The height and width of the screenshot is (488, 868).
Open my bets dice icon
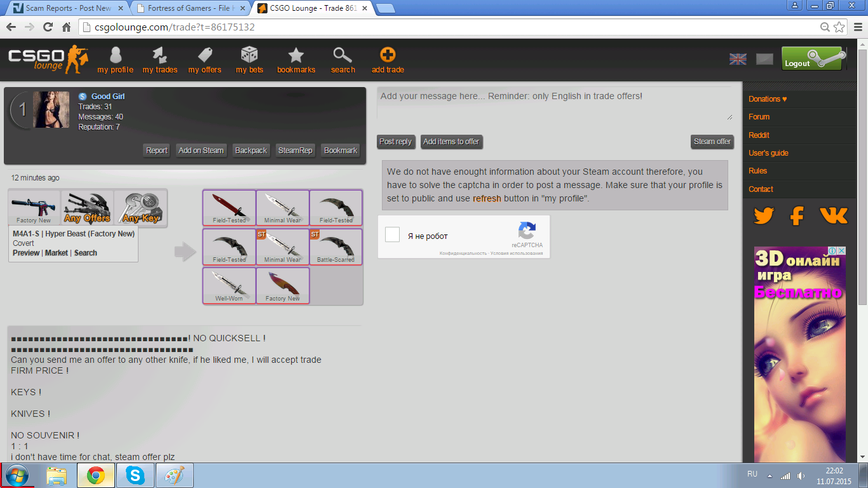pyautogui.click(x=249, y=56)
